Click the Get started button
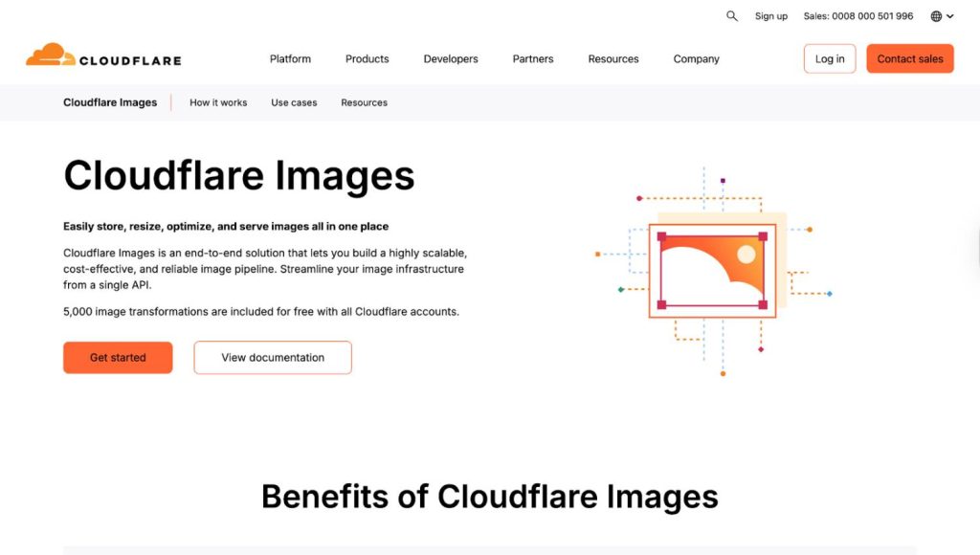The width and height of the screenshot is (980, 555). point(118,357)
